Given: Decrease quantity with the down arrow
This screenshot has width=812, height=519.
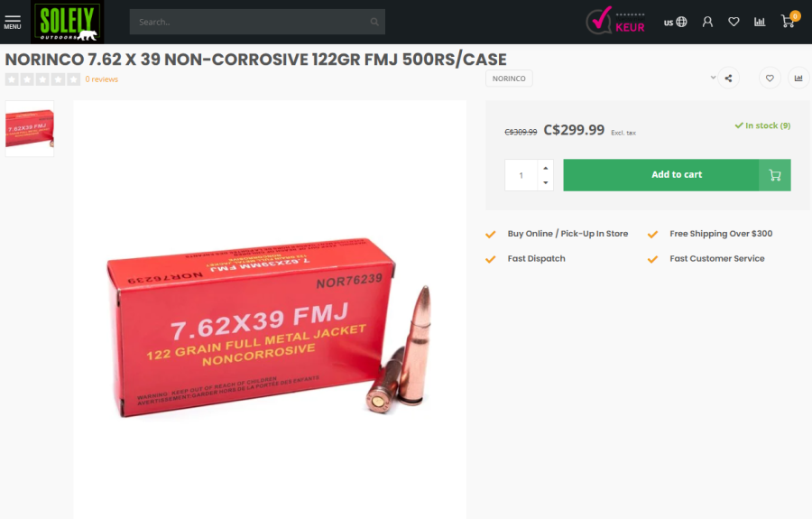Looking at the screenshot, I should click(545, 183).
